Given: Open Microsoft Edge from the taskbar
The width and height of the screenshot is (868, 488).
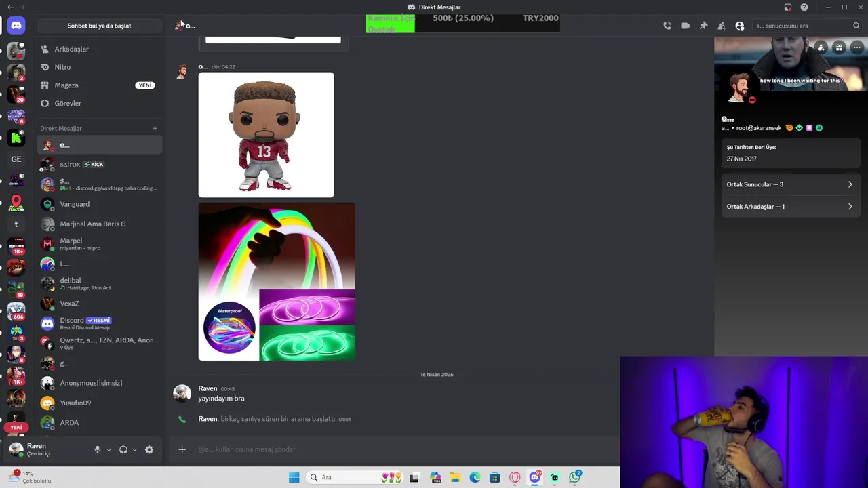Looking at the screenshot, I should coord(475,477).
